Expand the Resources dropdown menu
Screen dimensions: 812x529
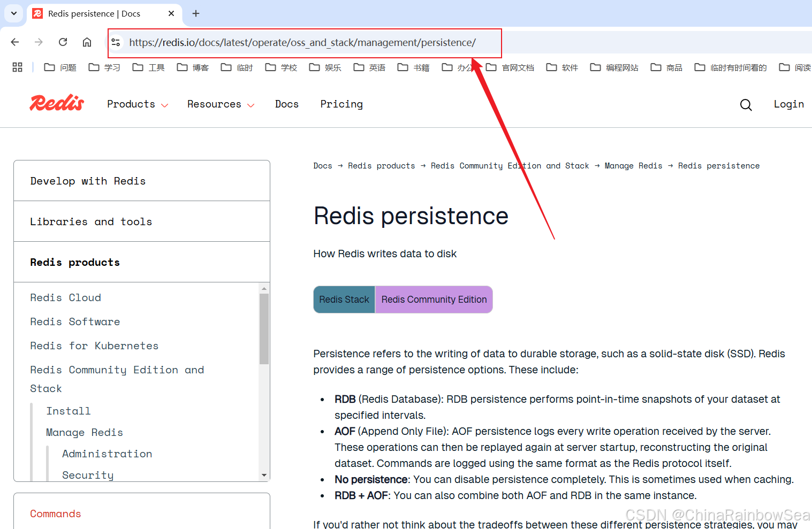(221, 104)
